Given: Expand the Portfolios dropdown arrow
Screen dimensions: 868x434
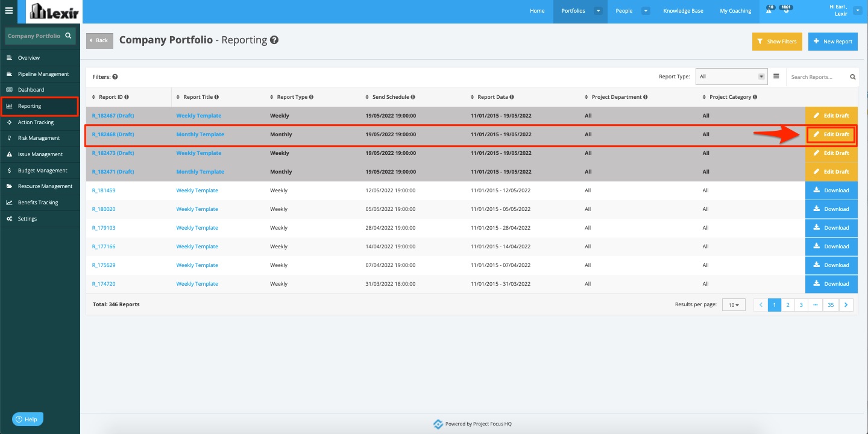Looking at the screenshot, I should (x=598, y=11).
